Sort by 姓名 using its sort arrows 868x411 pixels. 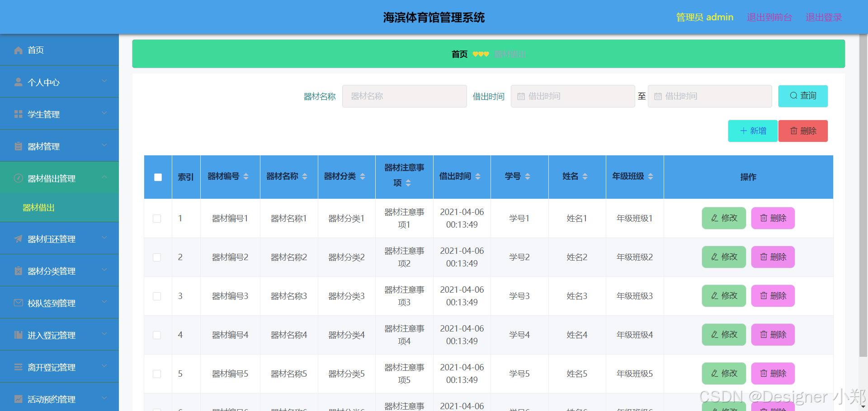tap(585, 177)
